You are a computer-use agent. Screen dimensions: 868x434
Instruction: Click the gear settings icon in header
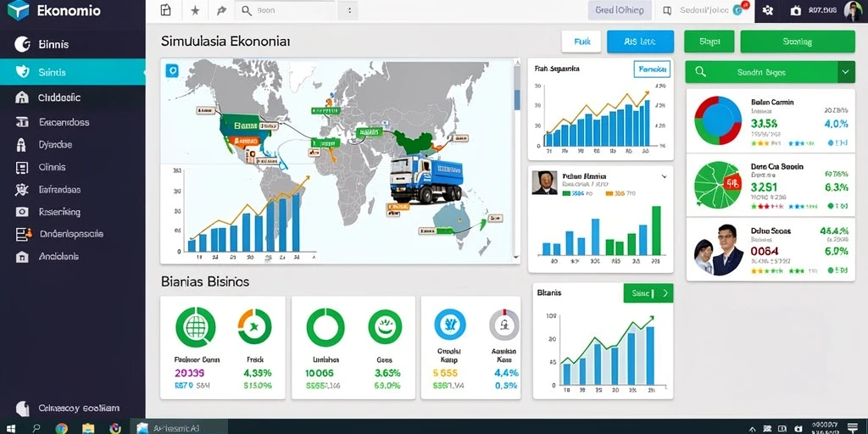767,10
